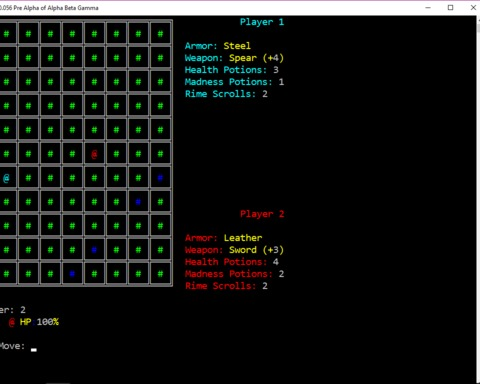This screenshot has height=384, width=480.
Task: Click the red @ icon beside HP 100%
Action: 12,322
